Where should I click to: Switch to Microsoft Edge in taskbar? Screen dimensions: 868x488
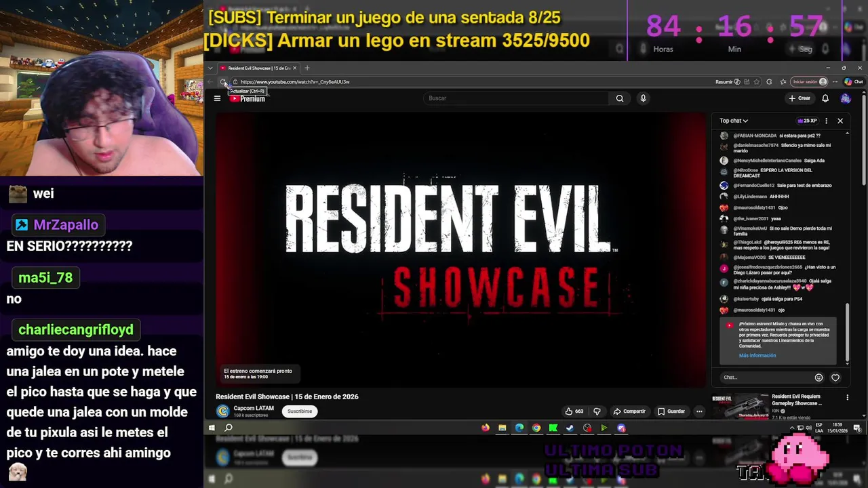tap(519, 428)
